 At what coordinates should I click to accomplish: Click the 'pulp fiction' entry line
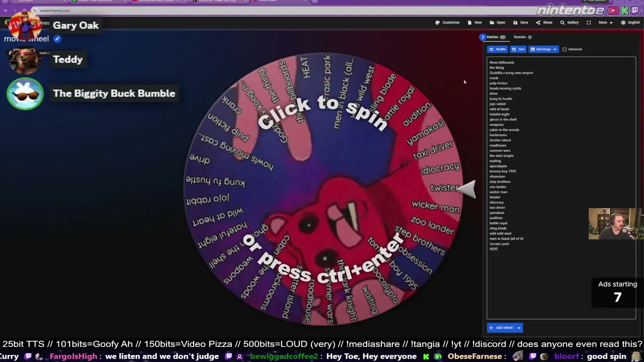click(499, 83)
